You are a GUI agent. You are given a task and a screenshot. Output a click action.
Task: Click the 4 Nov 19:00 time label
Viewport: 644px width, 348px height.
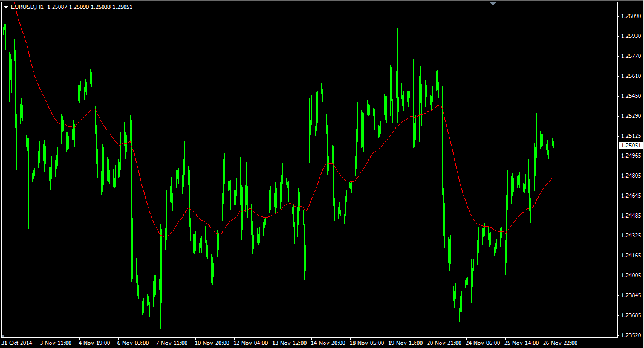click(x=94, y=343)
